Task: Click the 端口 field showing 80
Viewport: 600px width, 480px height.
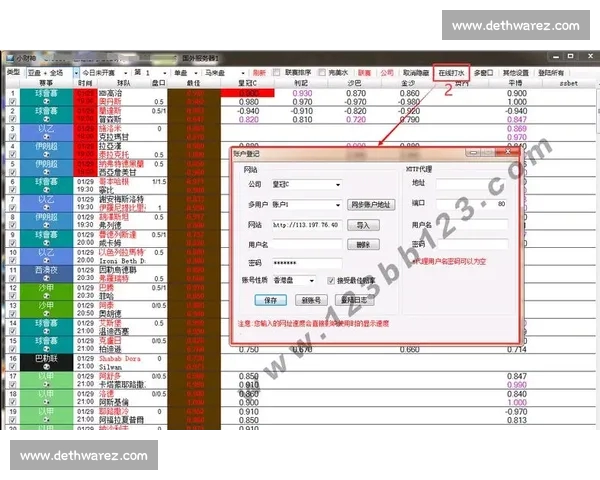Action: (472, 204)
